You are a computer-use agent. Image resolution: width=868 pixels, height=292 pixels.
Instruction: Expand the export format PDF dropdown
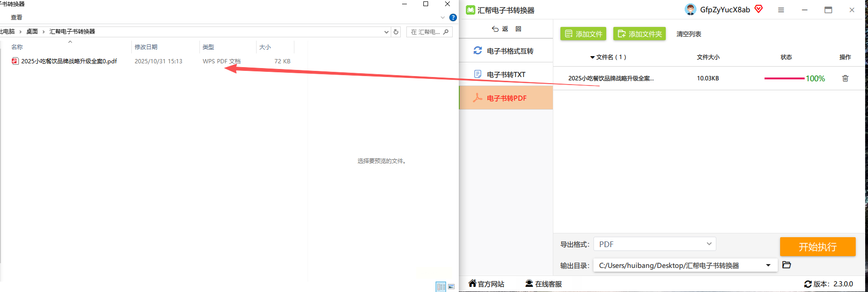pyautogui.click(x=655, y=244)
